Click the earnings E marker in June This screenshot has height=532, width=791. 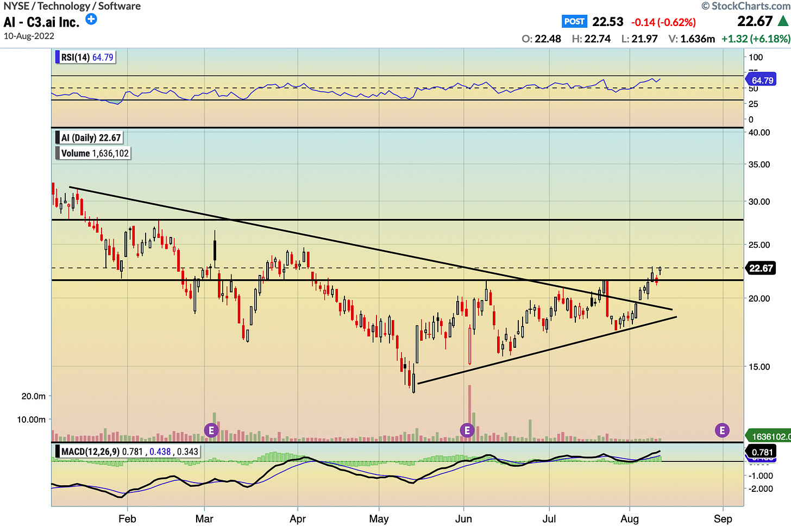point(467,431)
